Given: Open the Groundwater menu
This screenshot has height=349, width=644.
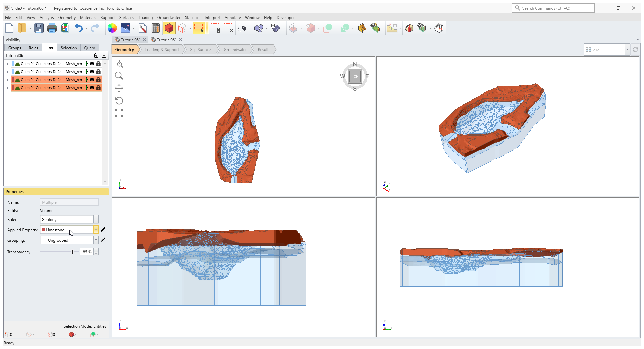Looking at the screenshot, I should [x=169, y=18].
